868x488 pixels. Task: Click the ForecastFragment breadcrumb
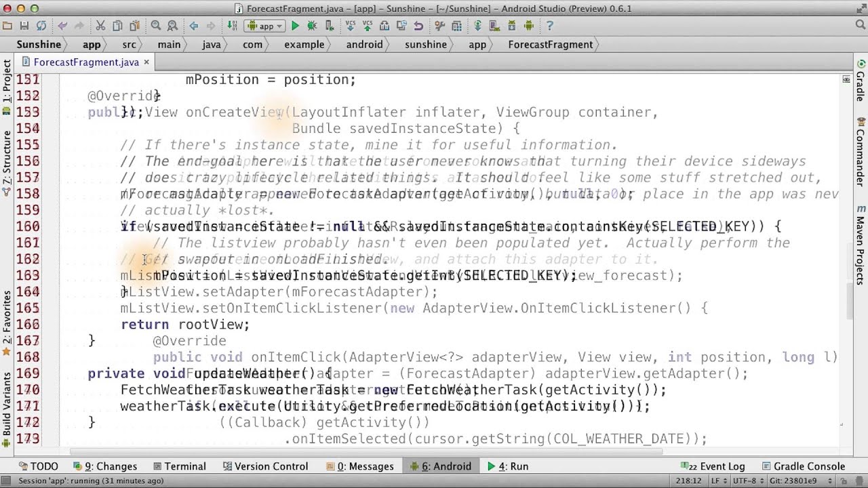[x=551, y=45]
